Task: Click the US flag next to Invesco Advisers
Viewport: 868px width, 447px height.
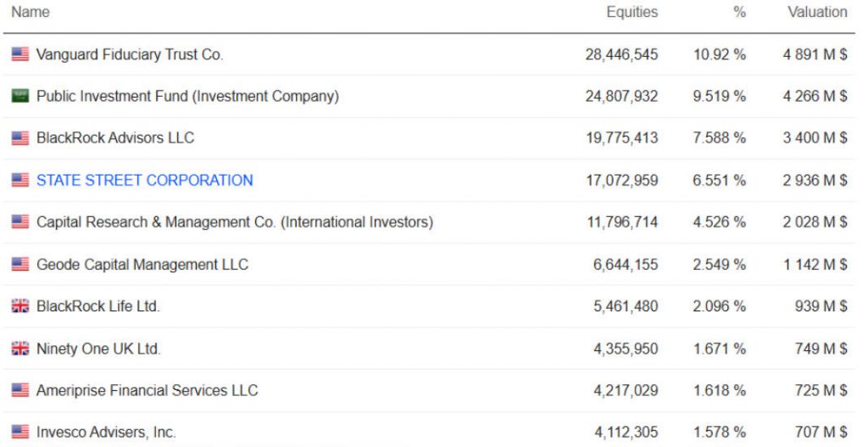Action: [20, 433]
